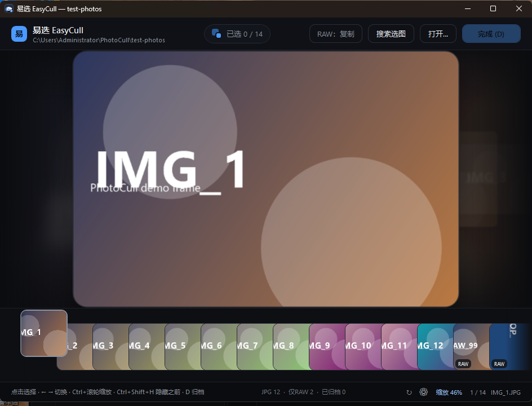This screenshot has height=406, width=532.
Task: Choose the thumbnail ending in _2
Action: [79, 347]
